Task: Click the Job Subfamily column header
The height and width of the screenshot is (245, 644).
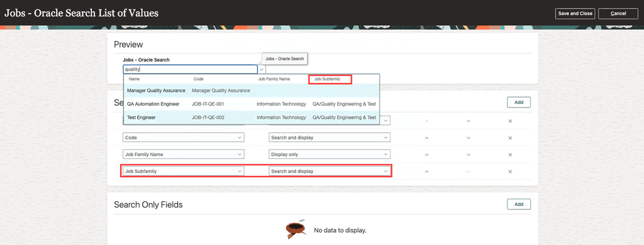Action: click(x=327, y=79)
